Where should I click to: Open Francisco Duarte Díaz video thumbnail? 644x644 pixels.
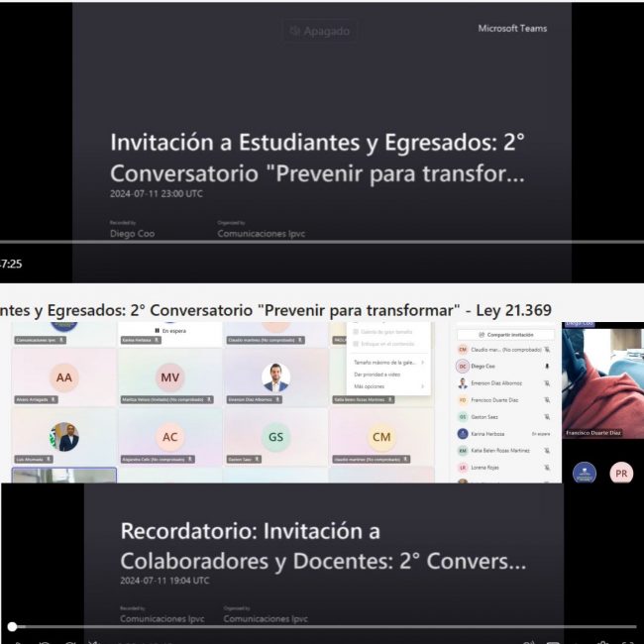(x=602, y=381)
